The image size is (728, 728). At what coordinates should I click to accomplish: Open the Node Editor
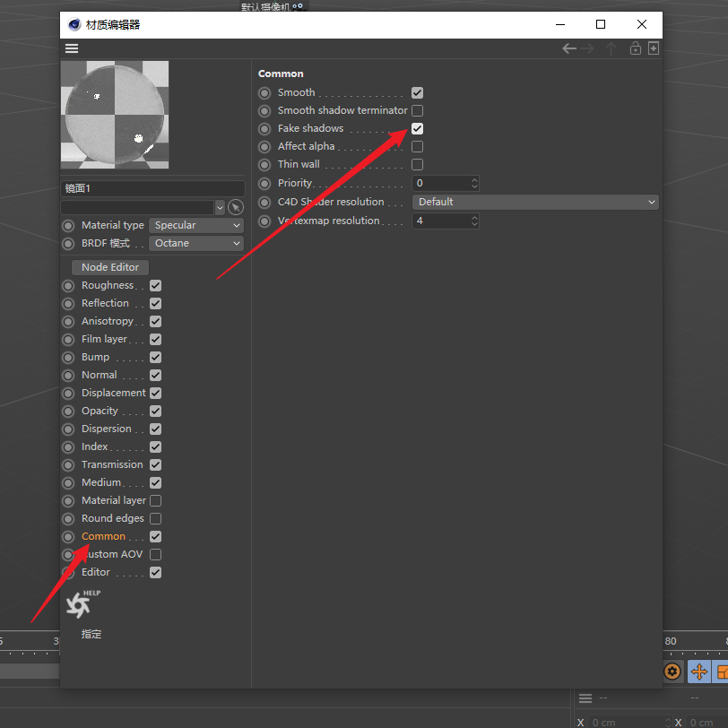(x=110, y=267)
